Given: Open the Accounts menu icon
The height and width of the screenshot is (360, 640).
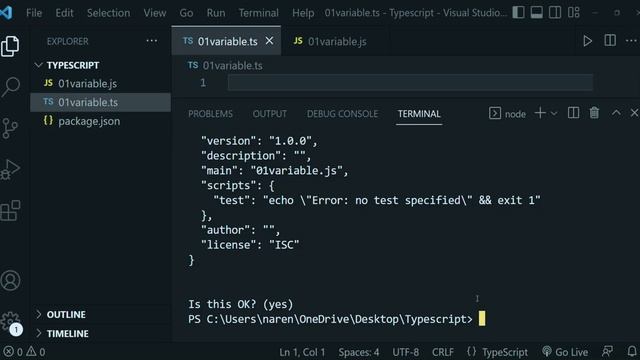Looking at the screenshot, I should tap(10, 281).
